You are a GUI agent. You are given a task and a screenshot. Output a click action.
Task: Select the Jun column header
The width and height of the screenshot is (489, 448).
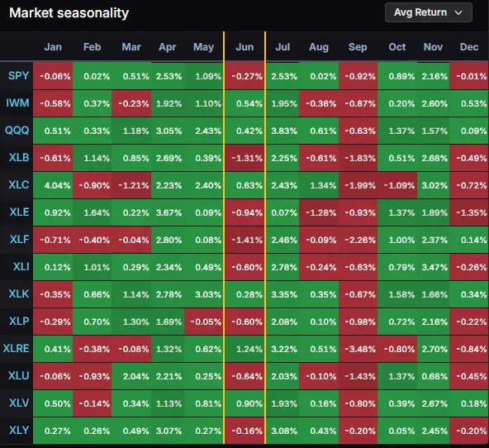[244, 47]
